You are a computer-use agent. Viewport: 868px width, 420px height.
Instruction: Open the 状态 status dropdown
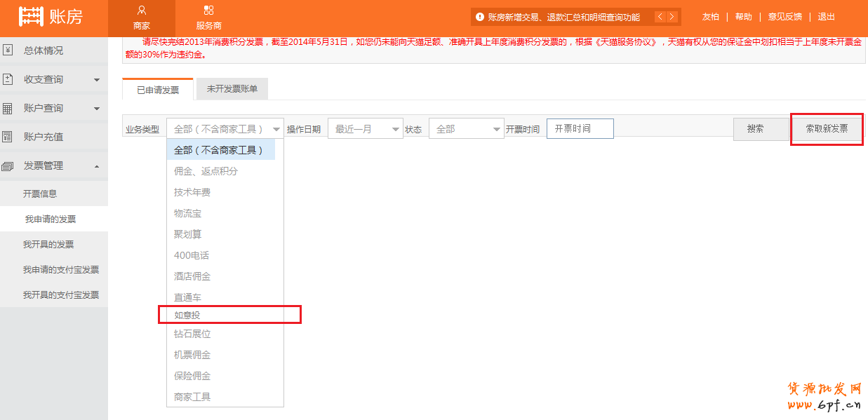point(466,129)
